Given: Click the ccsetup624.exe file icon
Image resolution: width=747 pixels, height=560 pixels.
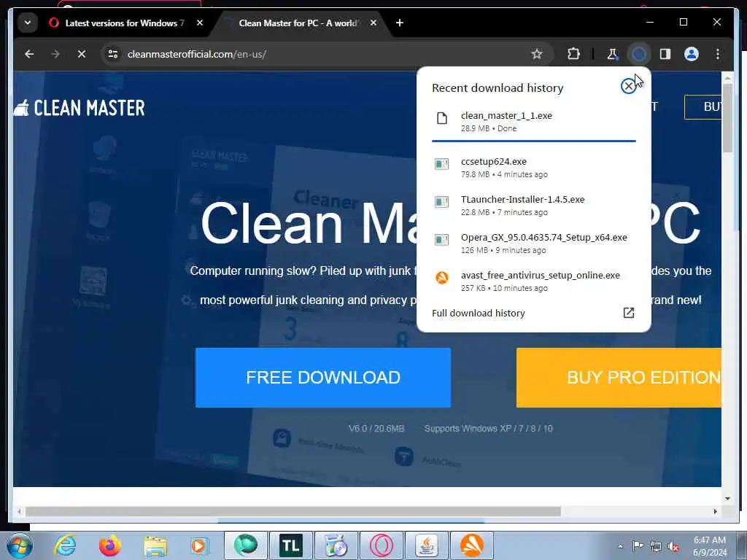Looking at the screenshot, I should click(x=441, y=164).
